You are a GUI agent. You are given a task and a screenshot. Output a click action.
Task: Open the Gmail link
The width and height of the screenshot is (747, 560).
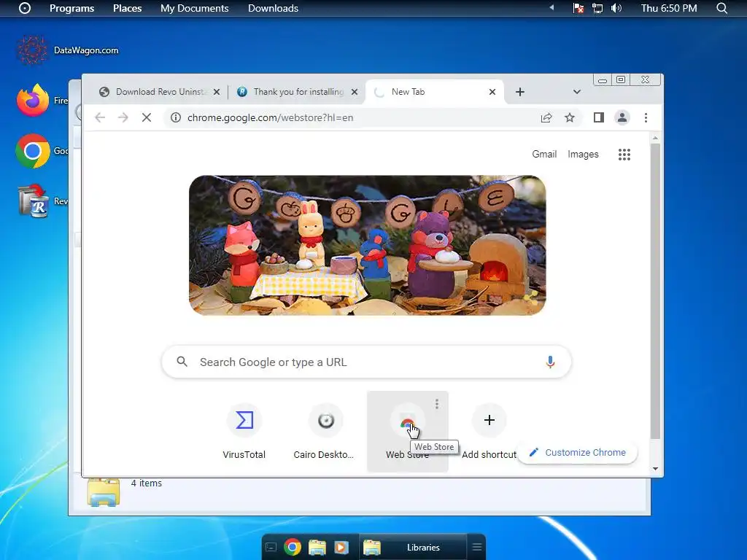(x=544, y=155)
